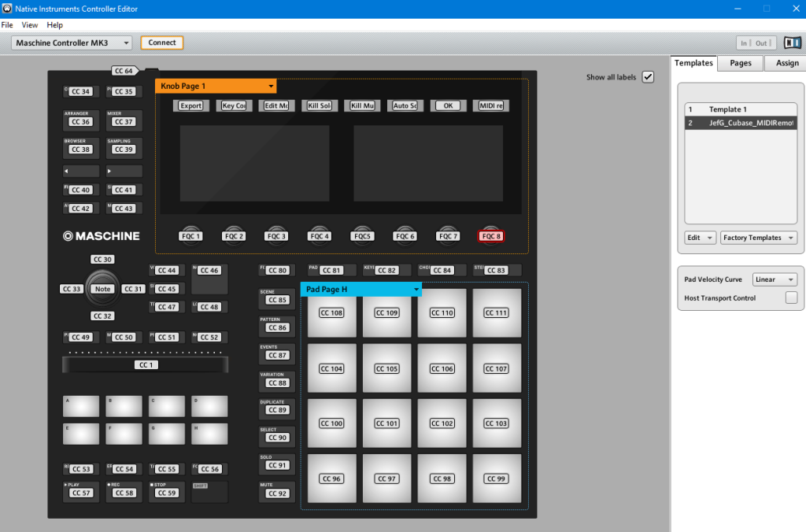Select the Export display button

coord(190,105)
